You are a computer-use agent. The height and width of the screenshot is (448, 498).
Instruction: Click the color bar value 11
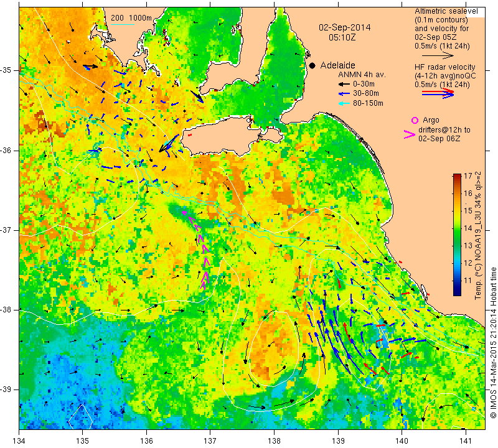467,281
